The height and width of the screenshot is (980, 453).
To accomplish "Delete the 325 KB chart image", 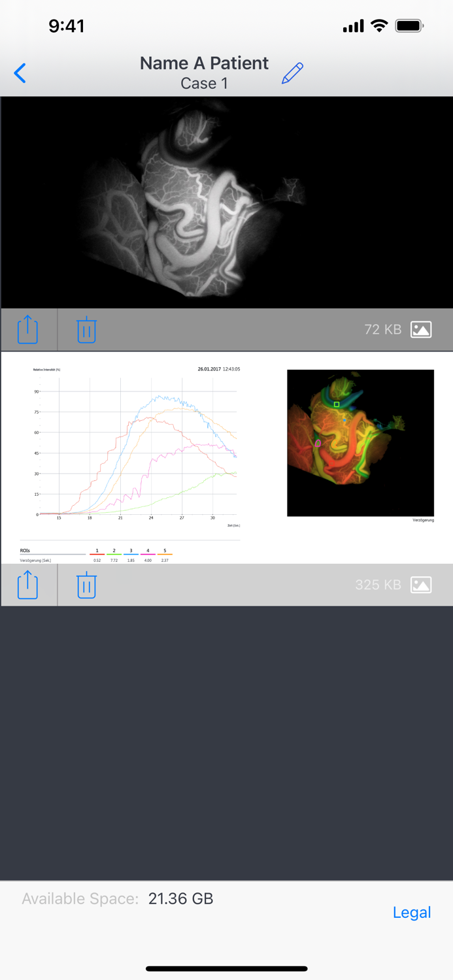I will [86, 585].
